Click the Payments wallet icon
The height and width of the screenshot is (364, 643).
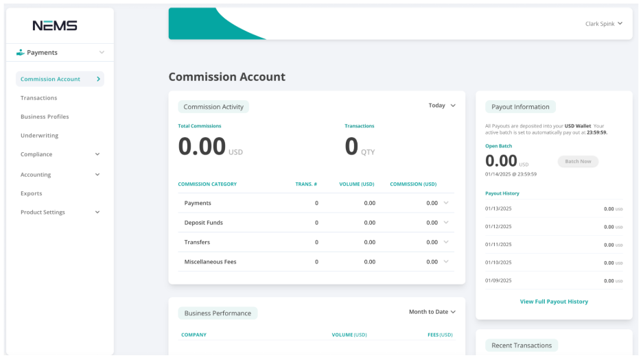click(21, 53)
